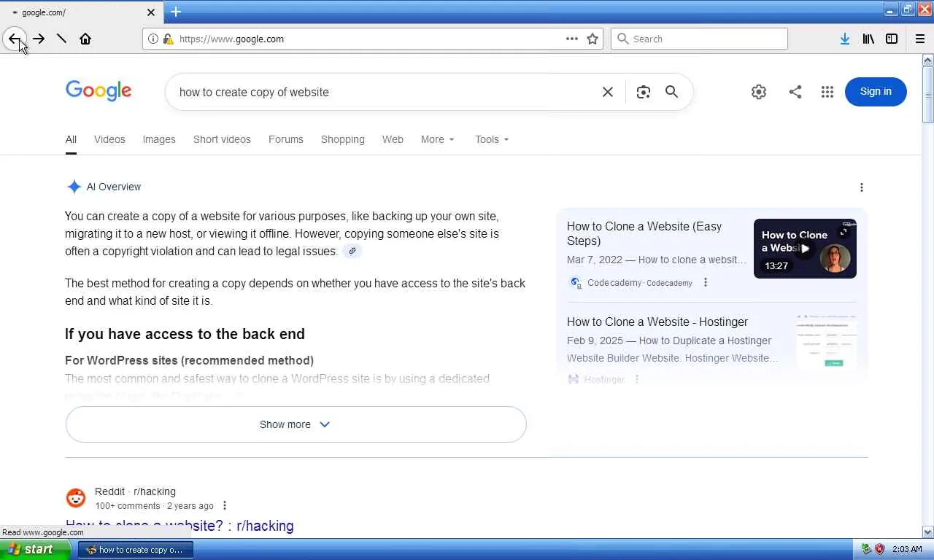The height and width of the screenshot is (560, 934).
Task: Bookmark this page with the star
Action: pyautogui.click(x=593, y=39)
